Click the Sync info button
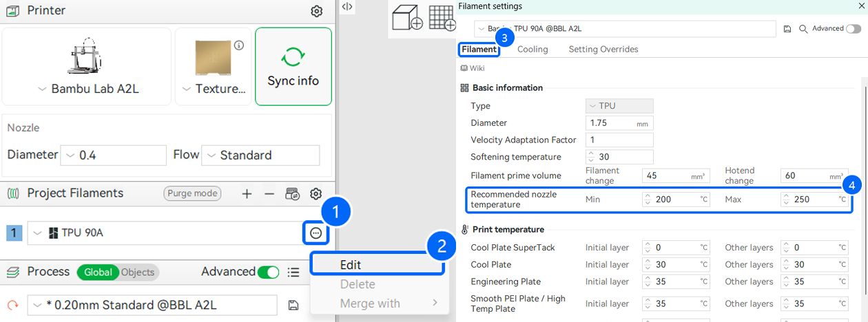Screen dimensions: 868x322 coord(293,67)
